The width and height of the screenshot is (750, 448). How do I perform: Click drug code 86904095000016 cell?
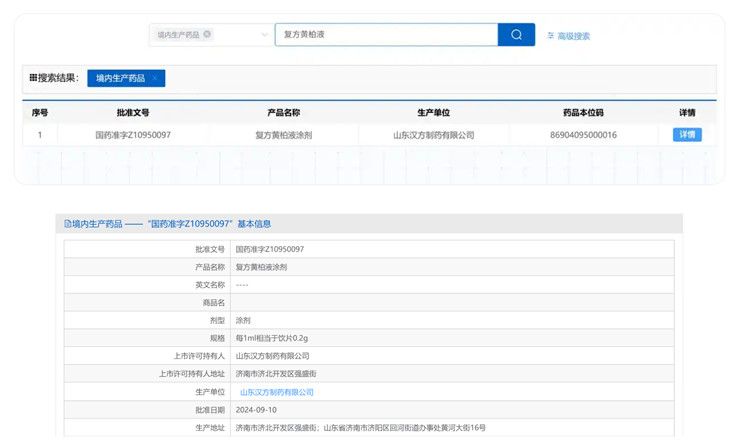tap(583, 134)
